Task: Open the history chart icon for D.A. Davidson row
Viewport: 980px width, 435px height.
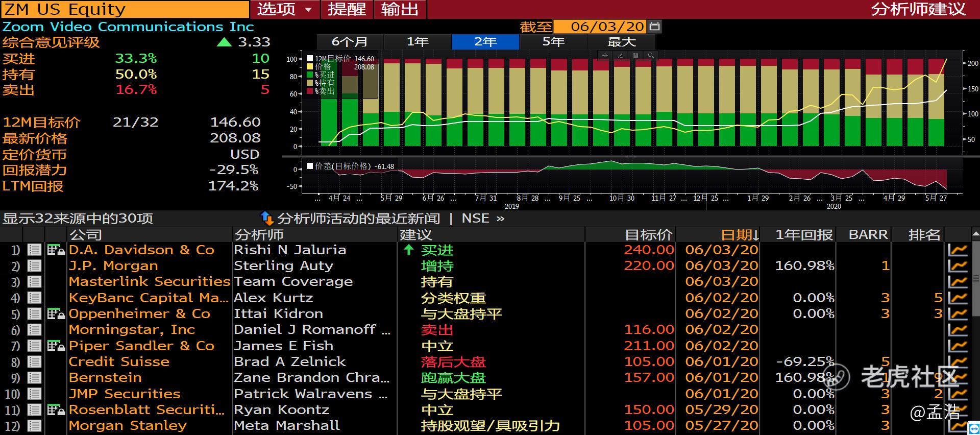Action: tap(958, 250)
